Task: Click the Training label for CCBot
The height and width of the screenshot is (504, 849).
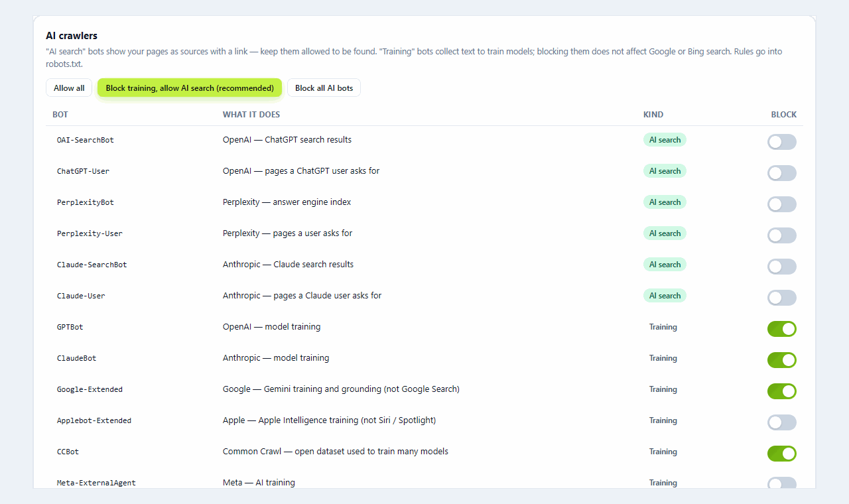Action: (x=663, y=452)
